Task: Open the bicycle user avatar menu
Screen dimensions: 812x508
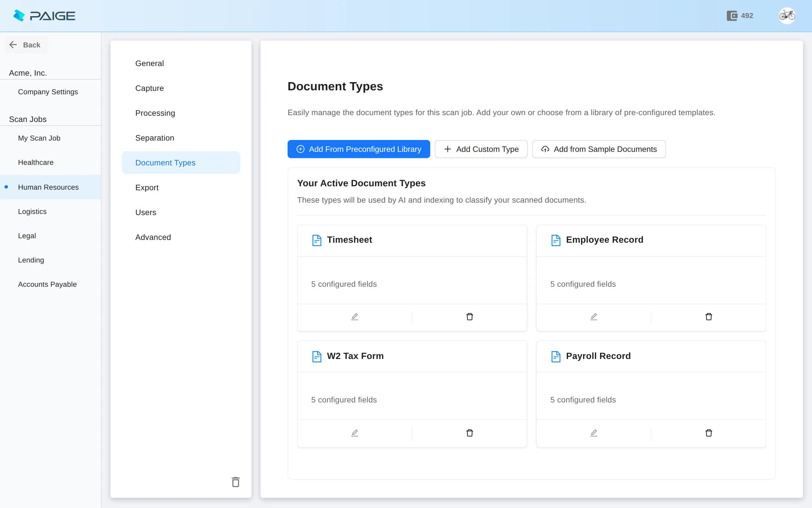Action: (x=787, y=16)
